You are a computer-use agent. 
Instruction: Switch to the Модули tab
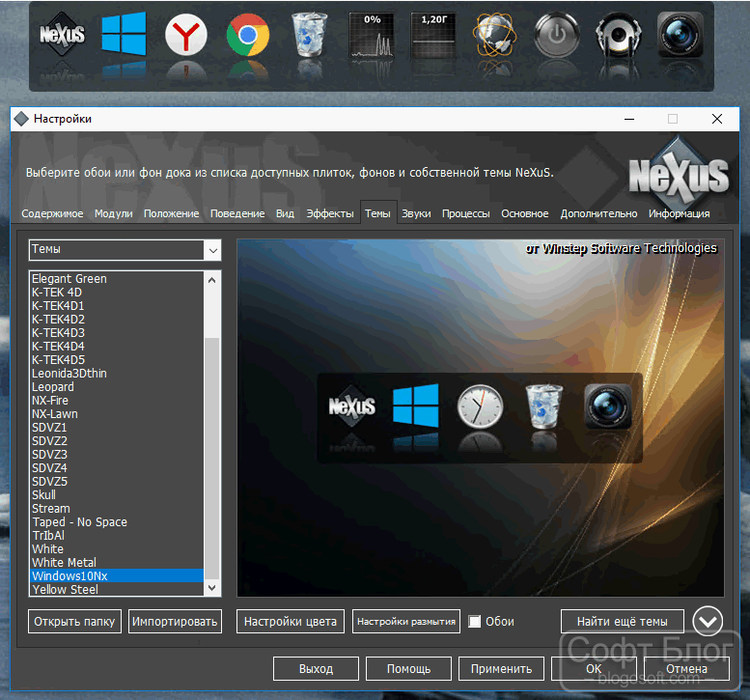[x=113, y=213]
